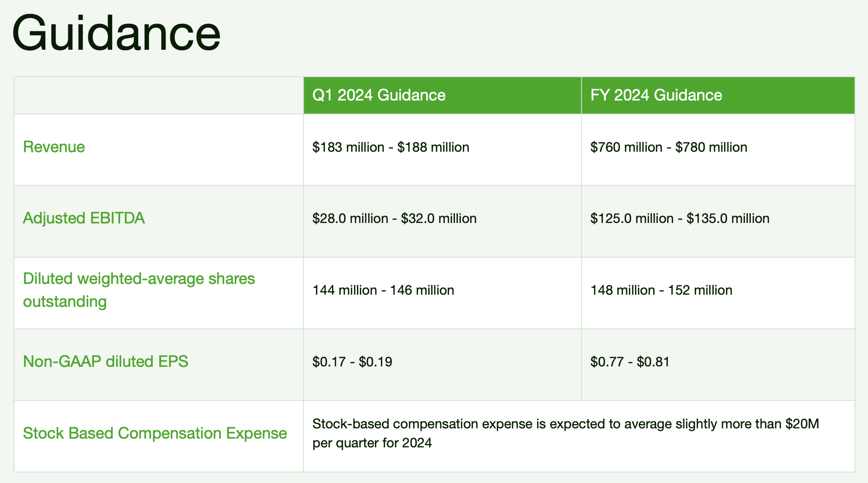Click the Guidance slide title

116,33
